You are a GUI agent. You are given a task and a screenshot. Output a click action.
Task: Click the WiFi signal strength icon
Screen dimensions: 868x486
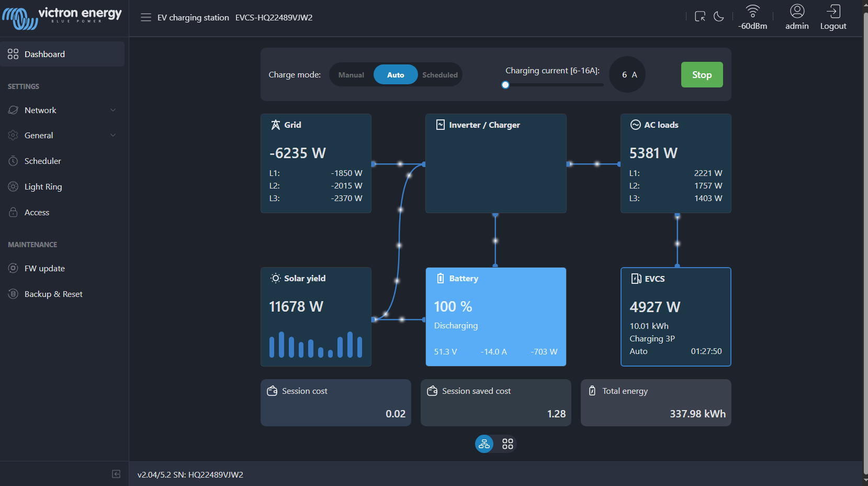click(x=753, y=11)
